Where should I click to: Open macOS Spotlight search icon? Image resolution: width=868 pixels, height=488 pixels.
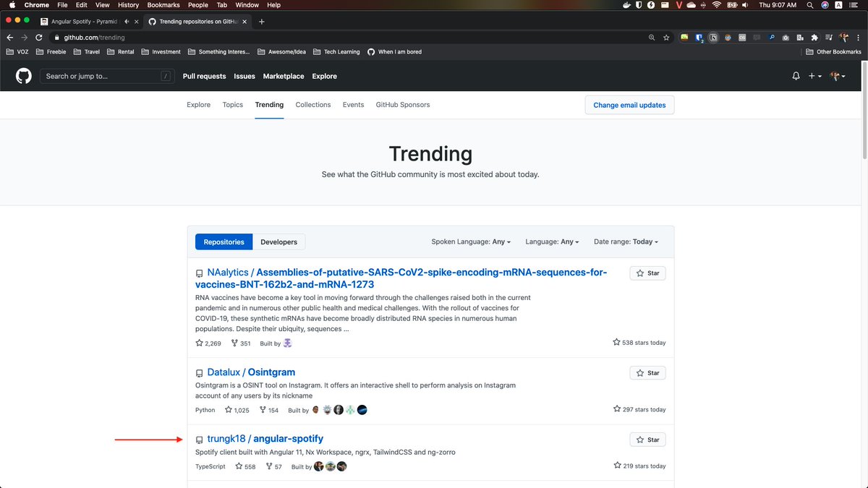click(809, 5)
